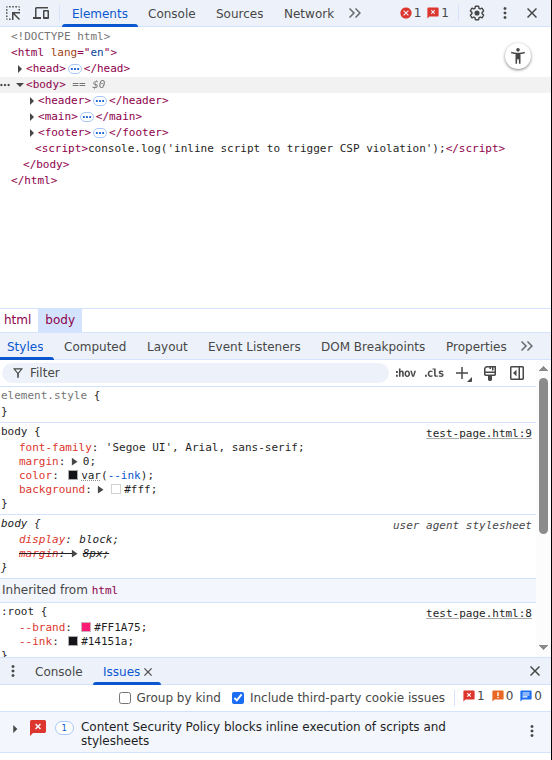Select the Elements tab
The image size is (552, 760).
tap(100, 14)
